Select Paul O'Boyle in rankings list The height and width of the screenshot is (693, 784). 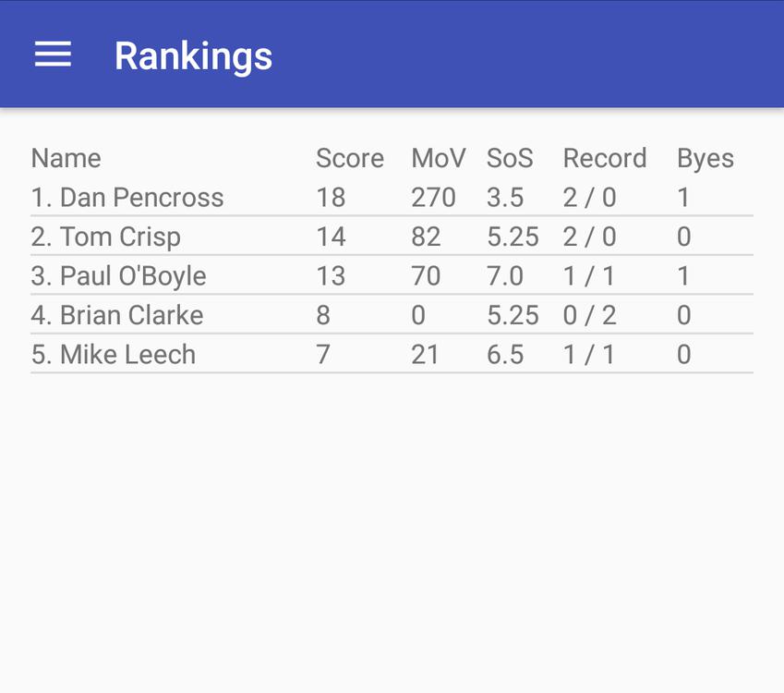[118, 276]
